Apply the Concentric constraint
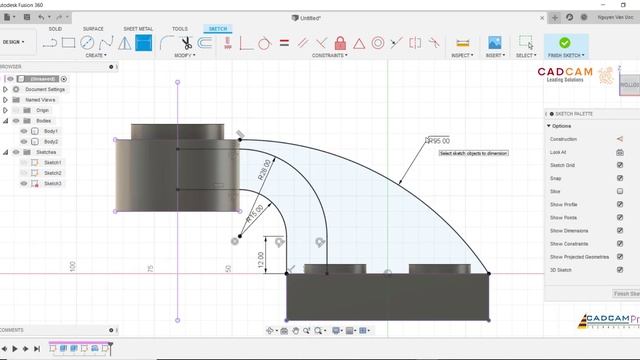This screenshot has width=640, height=360. 378,42
